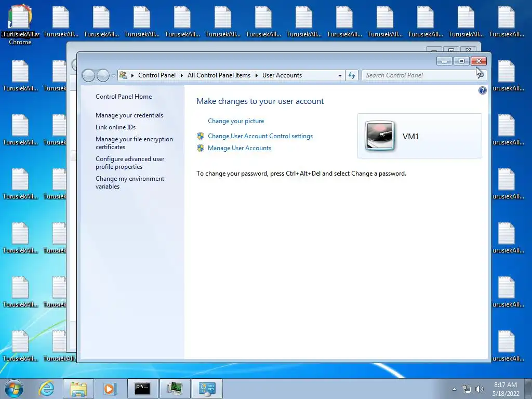Open the Windows Start menu orb
The height and width of the screenshot is (399, 532).
click(14, 389)
